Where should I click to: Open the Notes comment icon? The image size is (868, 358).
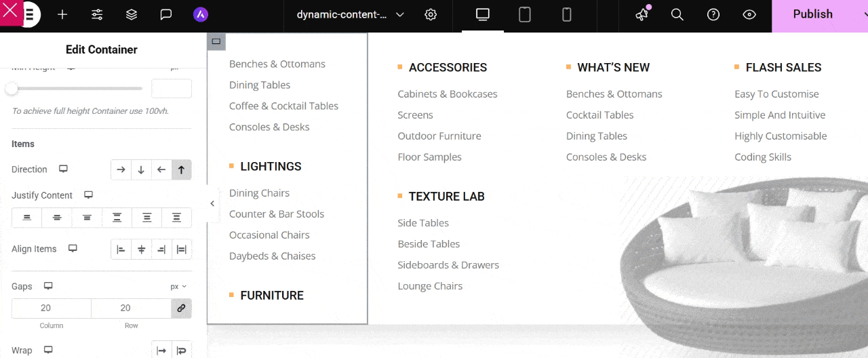(x=166, y=15)
